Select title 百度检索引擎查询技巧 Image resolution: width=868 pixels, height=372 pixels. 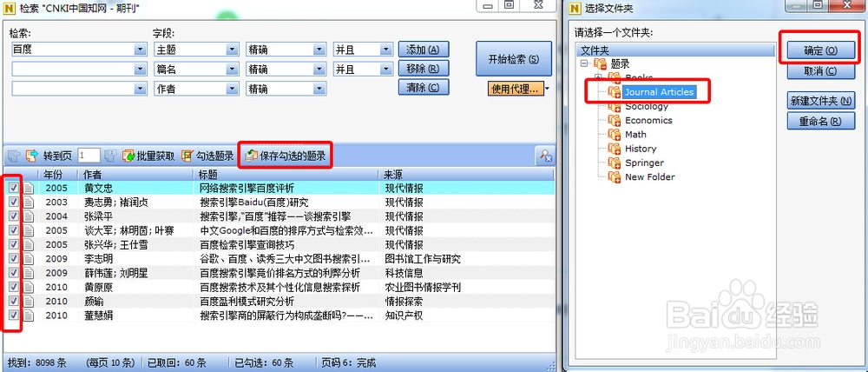coord(247,244)
